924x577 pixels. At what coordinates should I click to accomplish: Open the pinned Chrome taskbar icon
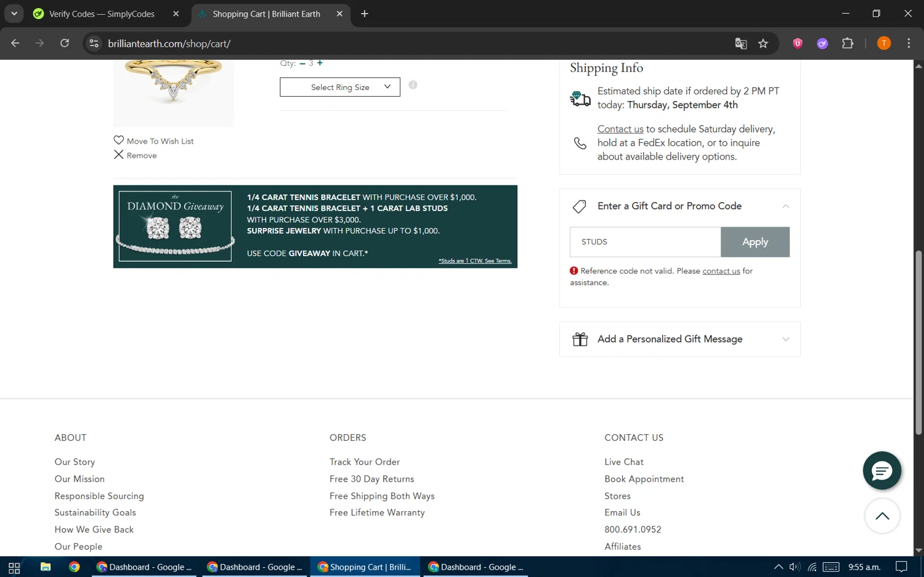coord(74,567)
